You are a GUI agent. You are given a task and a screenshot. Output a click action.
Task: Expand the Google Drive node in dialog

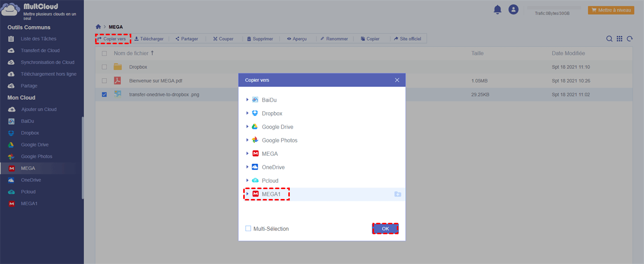pos(247,127)
